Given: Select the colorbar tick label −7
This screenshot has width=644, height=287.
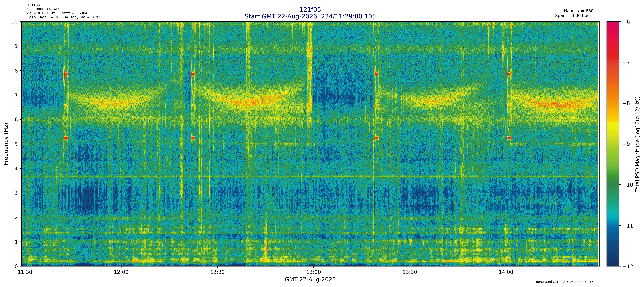Looking at the screenshot, I should coord(626,63).
